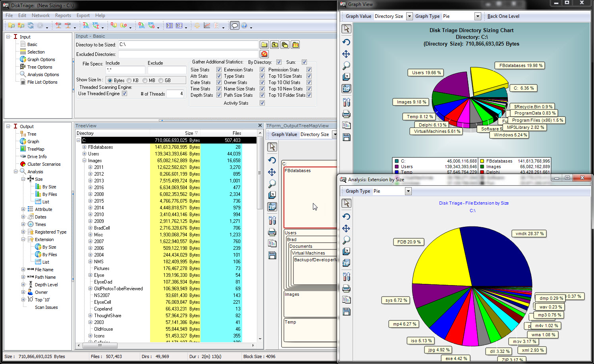Print the Directory Sizing chart in Graph View
Viewport: 594px width, 364px height.
346,114
